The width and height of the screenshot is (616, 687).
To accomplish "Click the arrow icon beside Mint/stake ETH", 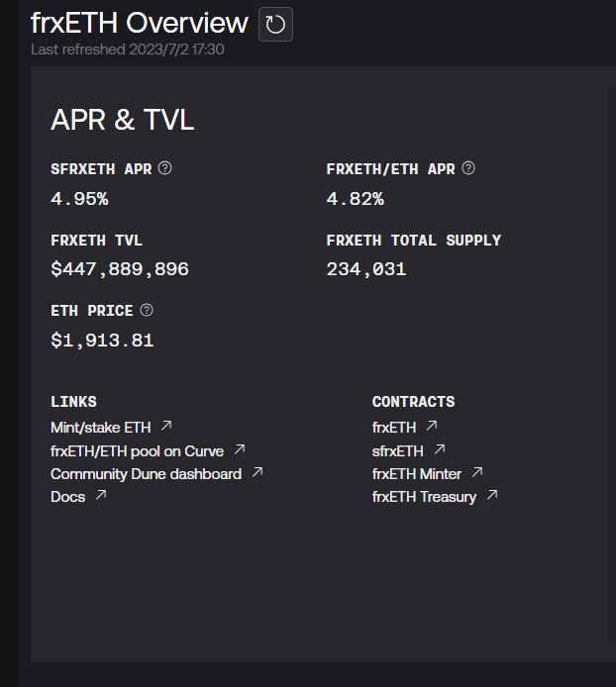I will [166, 426].
